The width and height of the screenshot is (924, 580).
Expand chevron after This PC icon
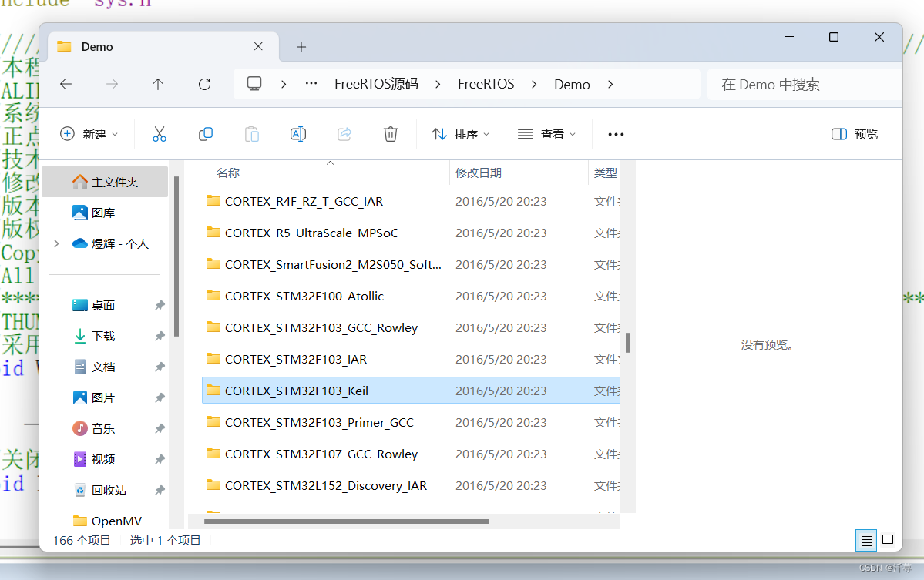[284, 84]
